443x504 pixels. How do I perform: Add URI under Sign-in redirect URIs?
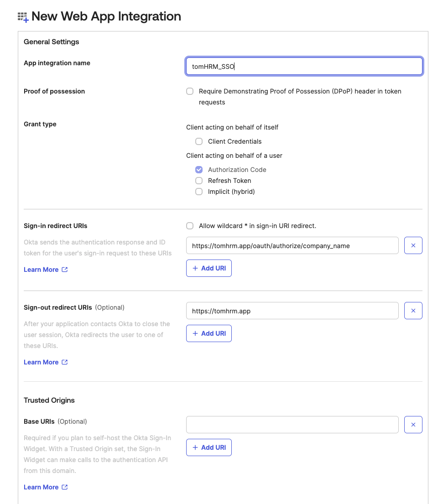(x=209, y=268)
